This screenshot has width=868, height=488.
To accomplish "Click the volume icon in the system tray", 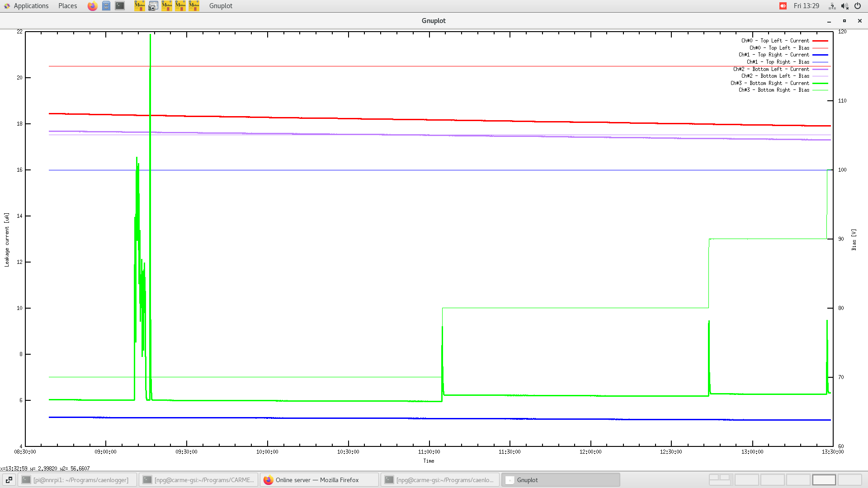I will pos(844,6).
